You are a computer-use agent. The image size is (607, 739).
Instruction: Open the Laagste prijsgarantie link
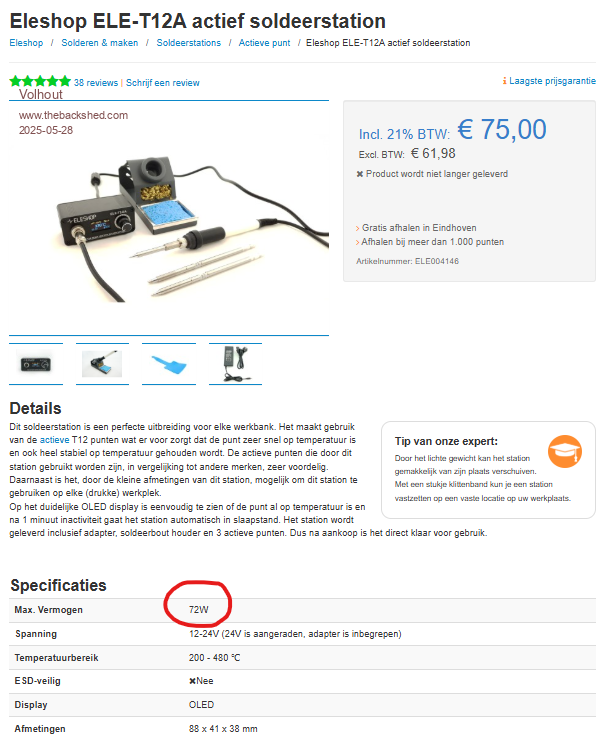[552, 81]
